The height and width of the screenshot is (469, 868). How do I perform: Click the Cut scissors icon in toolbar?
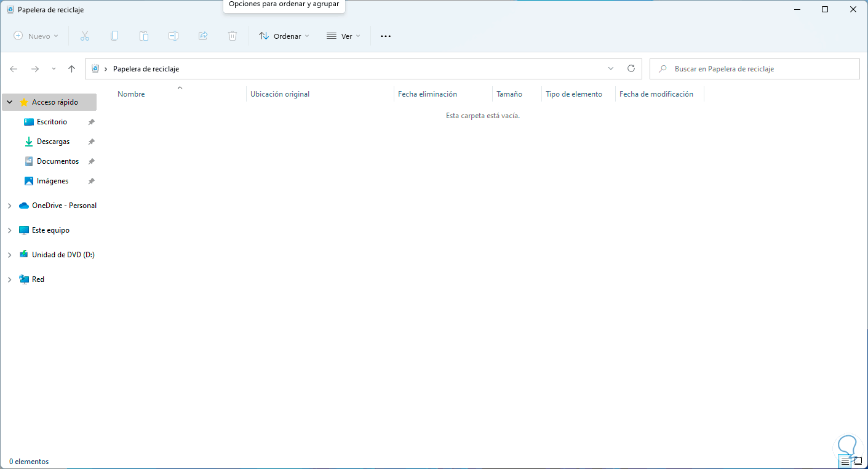point(85,36)
